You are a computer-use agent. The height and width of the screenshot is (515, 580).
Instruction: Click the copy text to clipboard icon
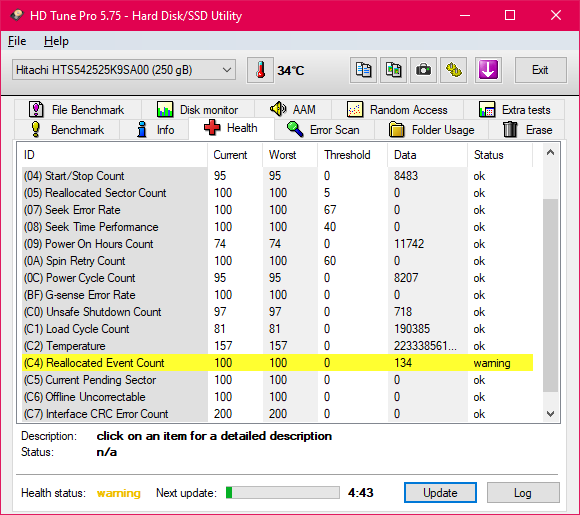click(363, 70)
